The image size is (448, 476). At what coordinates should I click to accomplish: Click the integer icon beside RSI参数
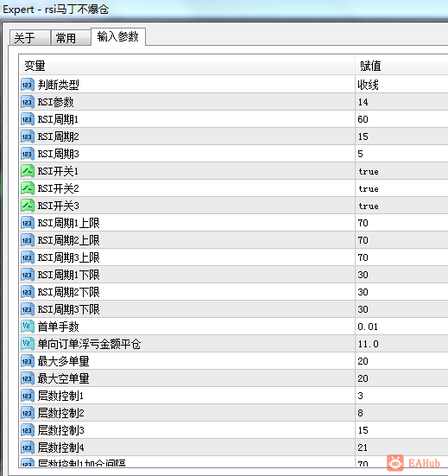point(28,102)
